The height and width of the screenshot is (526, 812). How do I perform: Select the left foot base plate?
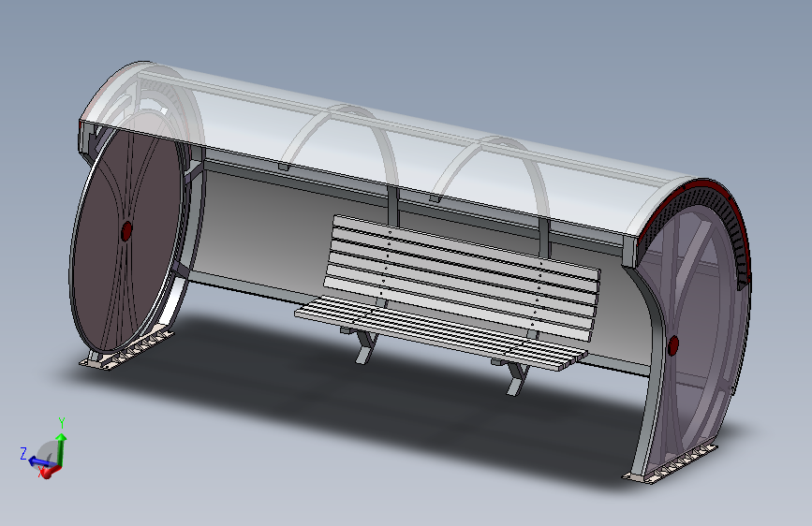(x=126, y=349)
